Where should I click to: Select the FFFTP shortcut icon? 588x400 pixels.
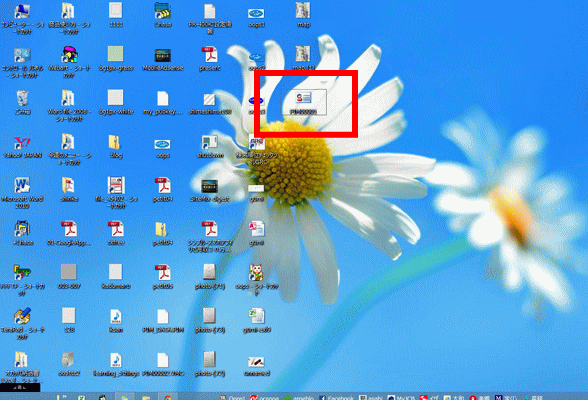(22, 280)
